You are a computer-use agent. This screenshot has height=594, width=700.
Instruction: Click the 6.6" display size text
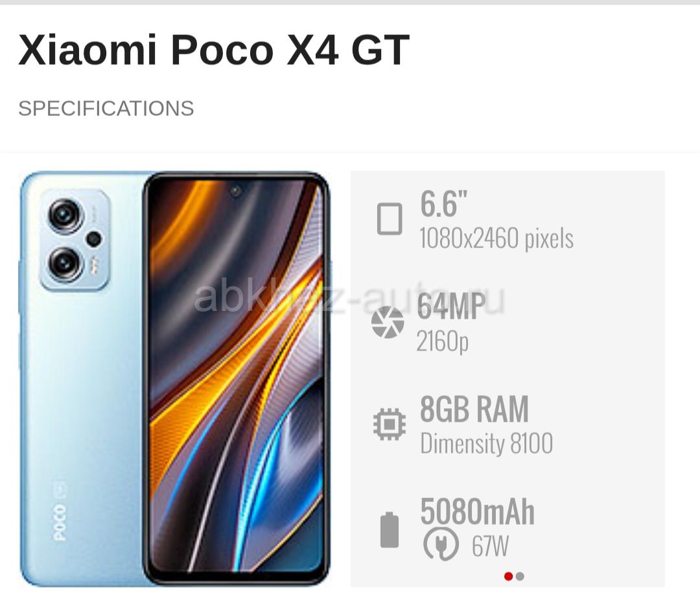tap(444, 204)
